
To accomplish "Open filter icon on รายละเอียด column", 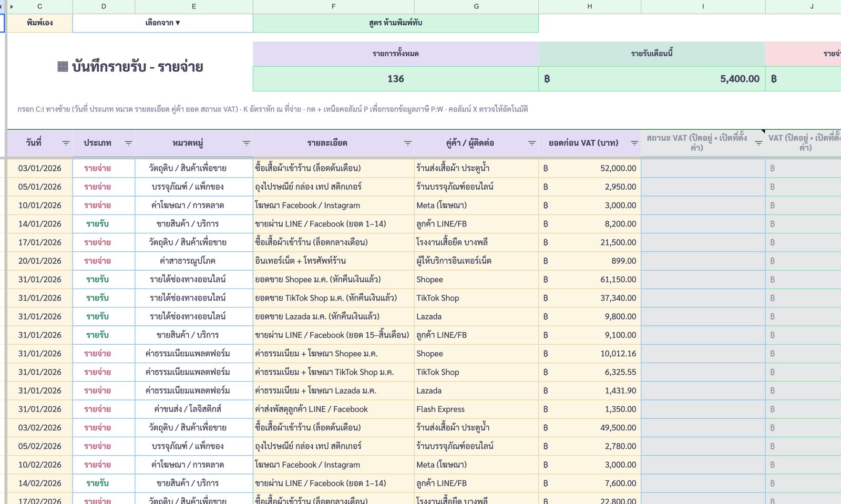I will [x=407, y=143].
